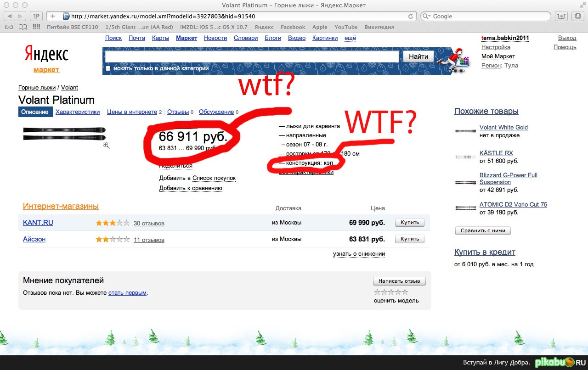Show all bookmarks via book icon

point(23,27)
